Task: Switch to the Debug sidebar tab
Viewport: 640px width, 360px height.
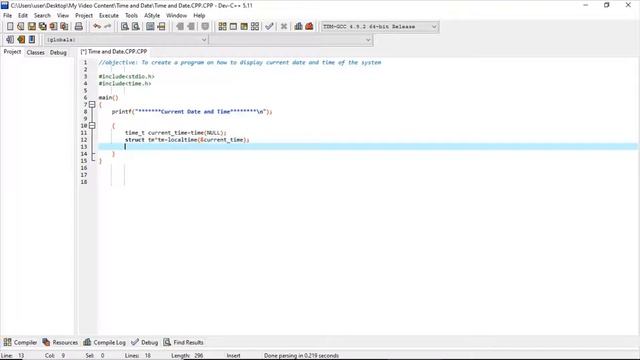Action: [58, 52]
